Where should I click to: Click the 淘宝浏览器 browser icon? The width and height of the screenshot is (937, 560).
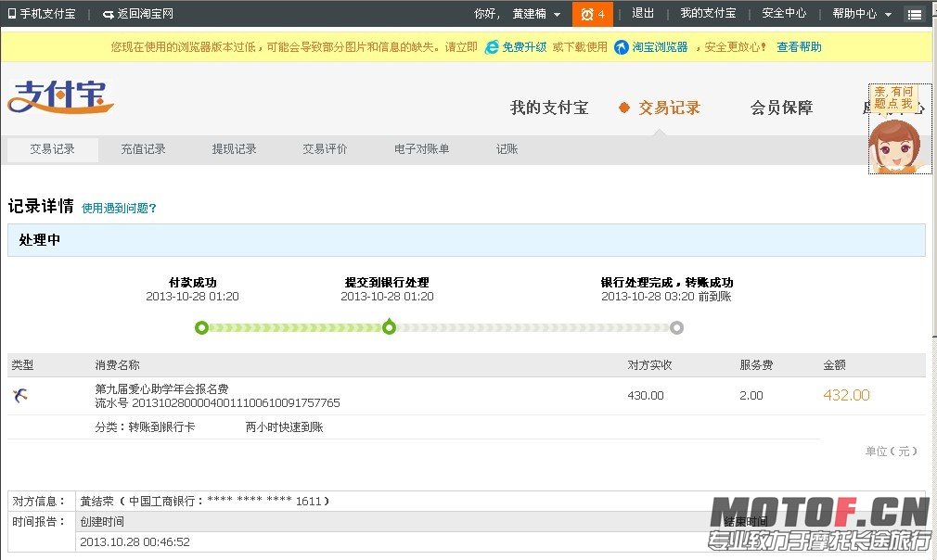[x=622, y=47]
